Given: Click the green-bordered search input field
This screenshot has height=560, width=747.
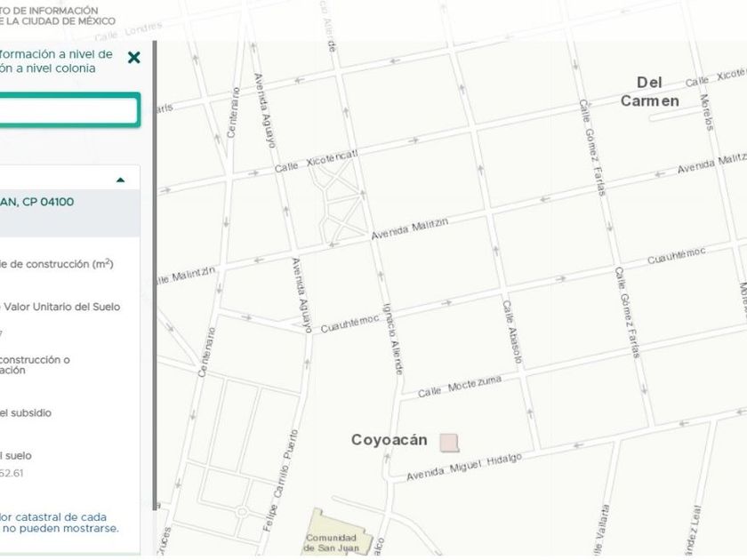Looking at the screenshot, I should tap(68, 111).
